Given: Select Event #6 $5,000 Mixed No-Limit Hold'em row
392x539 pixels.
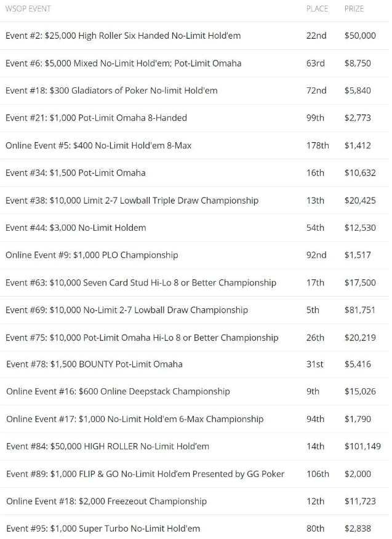Looking at the screenshot, I should pos(123,63).
